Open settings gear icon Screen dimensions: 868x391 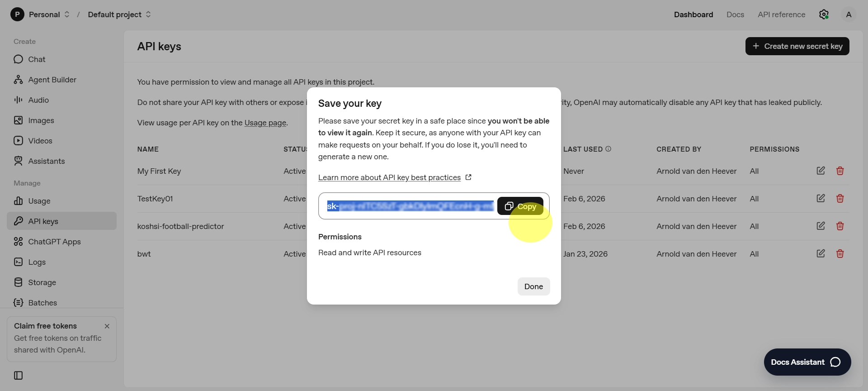pos(824,14)
